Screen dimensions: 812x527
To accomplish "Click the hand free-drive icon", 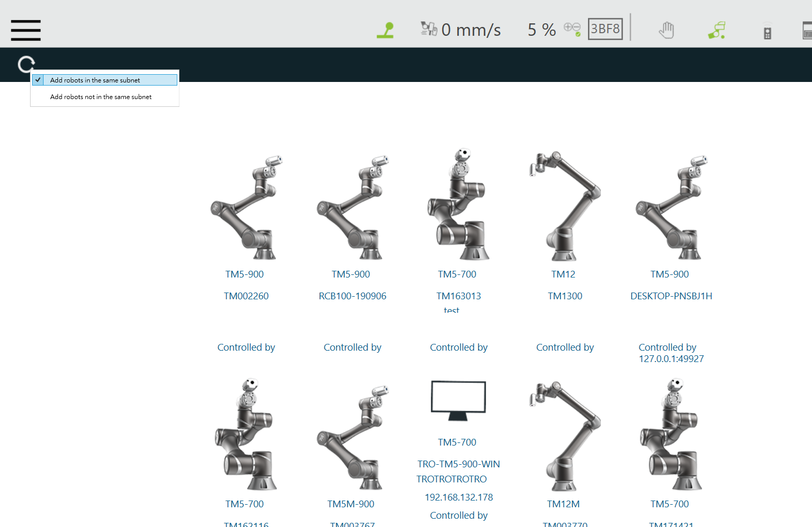I will coord(666,30).
